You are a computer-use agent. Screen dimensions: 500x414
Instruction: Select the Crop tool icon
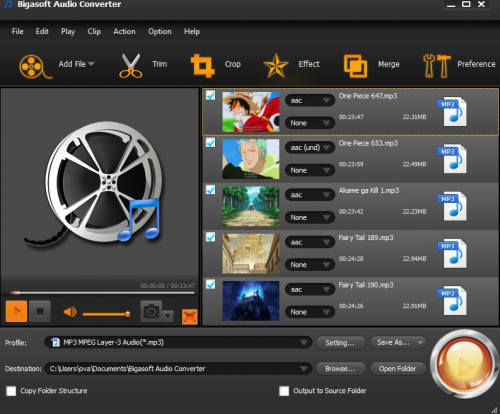pos(202,66)
